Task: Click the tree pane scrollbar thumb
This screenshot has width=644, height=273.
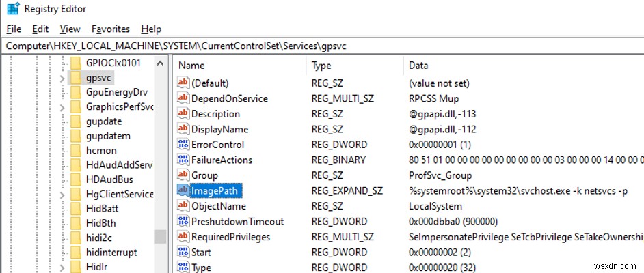Action: [x=160, y=237]
